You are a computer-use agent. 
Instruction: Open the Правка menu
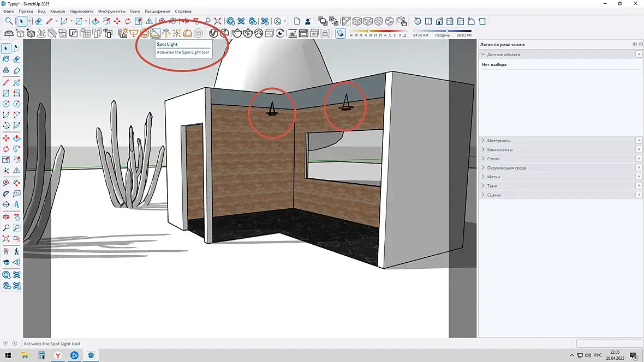26,11
